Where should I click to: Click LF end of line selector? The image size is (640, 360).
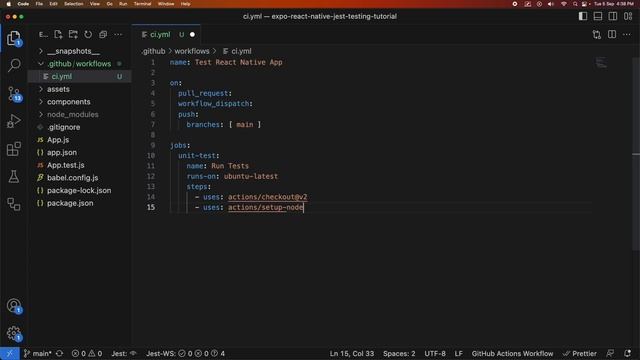(458, 353)
